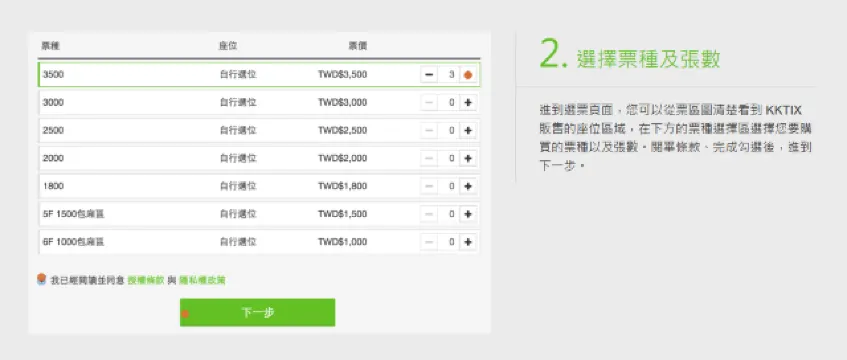Click 自行選位 seat text in 3500 row
847x360 pixels.
238,75
